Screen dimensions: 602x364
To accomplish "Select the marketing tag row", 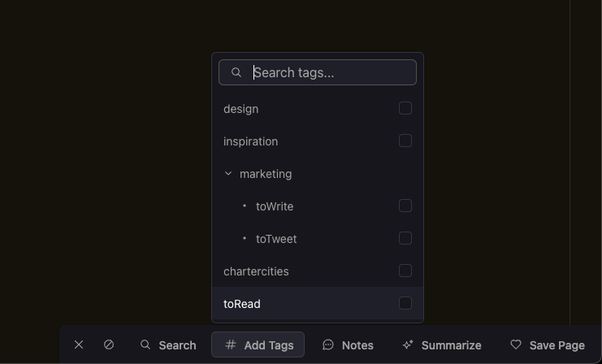I will click(266, 174).
